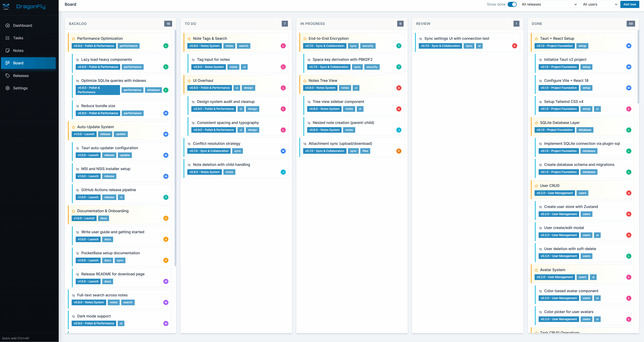Click 'Quick add (Ctrl+N)' at the bottom
The image size is (644, 342).
click(16, 338)
